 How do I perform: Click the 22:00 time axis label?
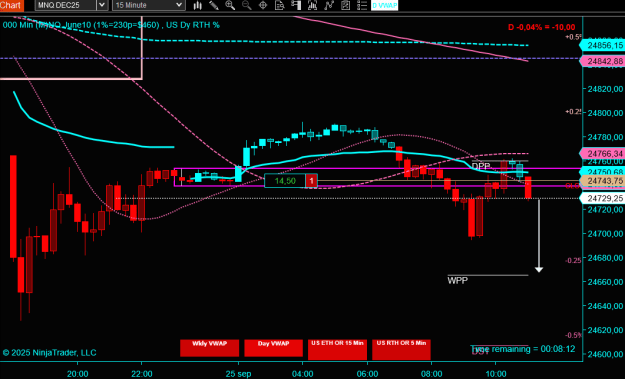[142, 374]
